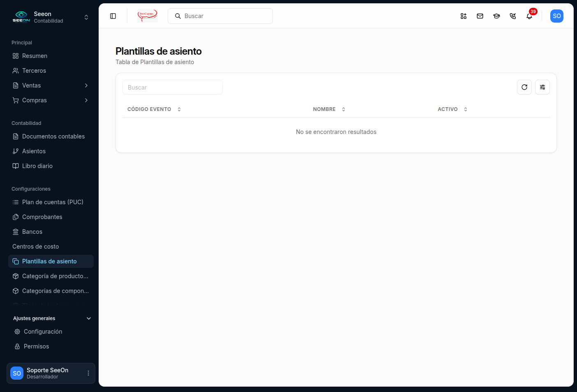Click the table Buscar filter field

pos(173,88)
